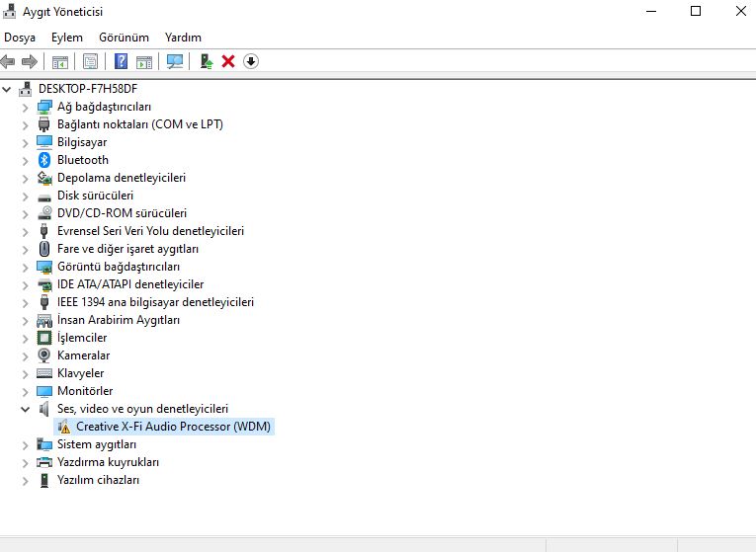
Task: Click the warning icon on Creative X-Fi
Action: point(63,427)
